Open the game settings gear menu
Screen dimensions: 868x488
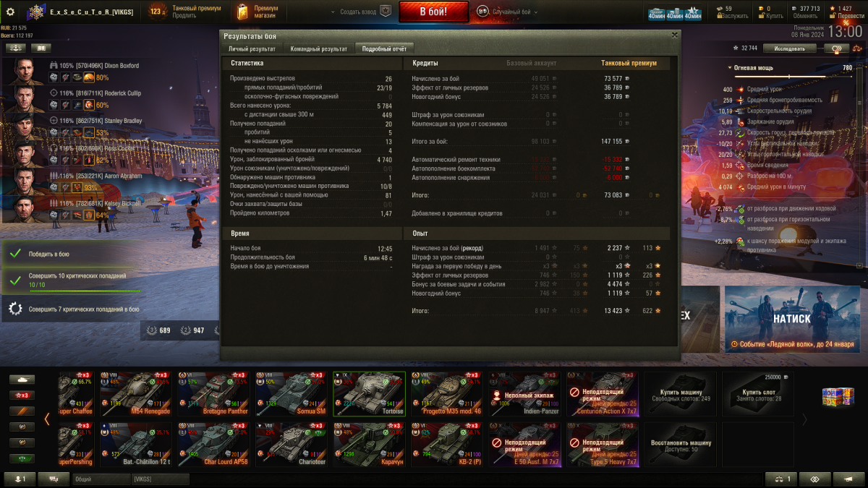tap(10, 12)
